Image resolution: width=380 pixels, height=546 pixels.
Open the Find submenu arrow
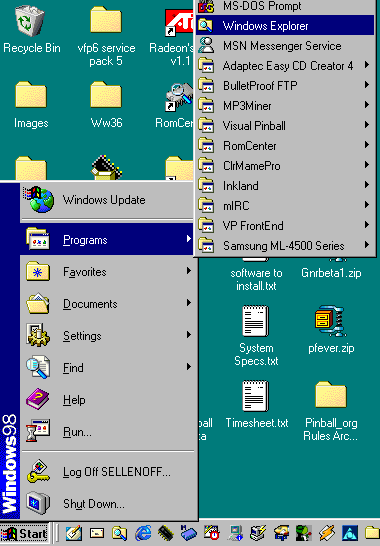pos(189,366)
